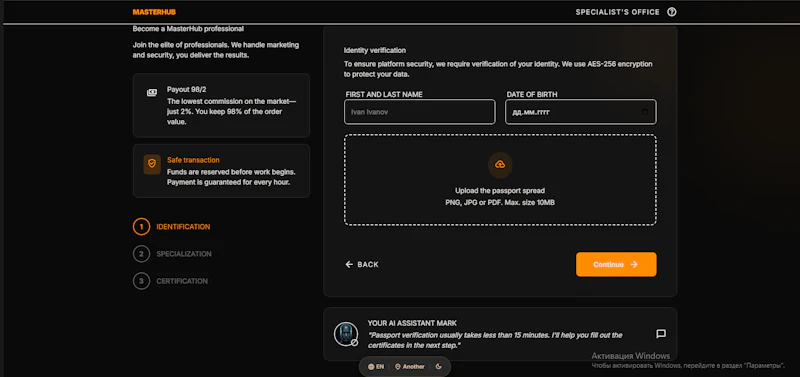This screenshot has width=800, height=377.
Task: Click the cloud upload icon
Action: (x=500, y=164)
